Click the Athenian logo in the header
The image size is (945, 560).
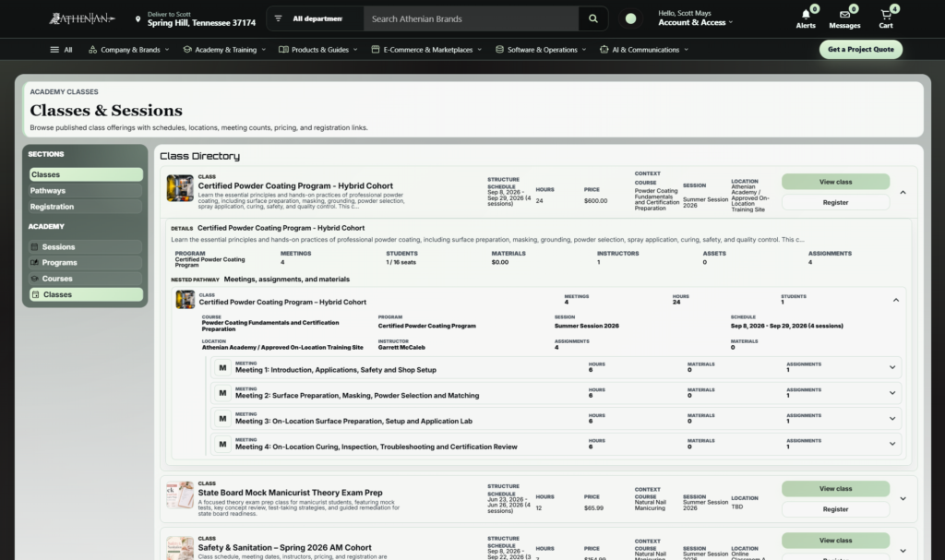[x=81, y=18]
